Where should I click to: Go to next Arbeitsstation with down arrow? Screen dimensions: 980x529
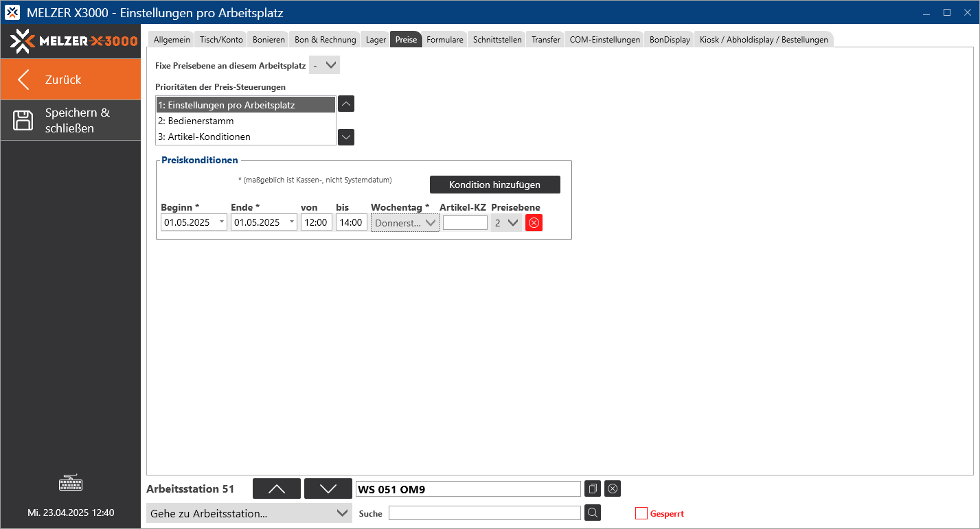point(328,489)
